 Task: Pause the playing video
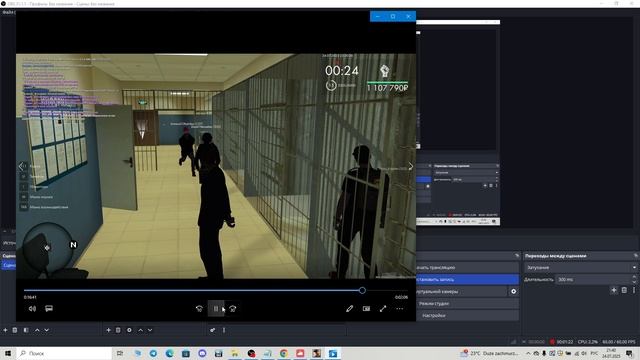[216, 309]
